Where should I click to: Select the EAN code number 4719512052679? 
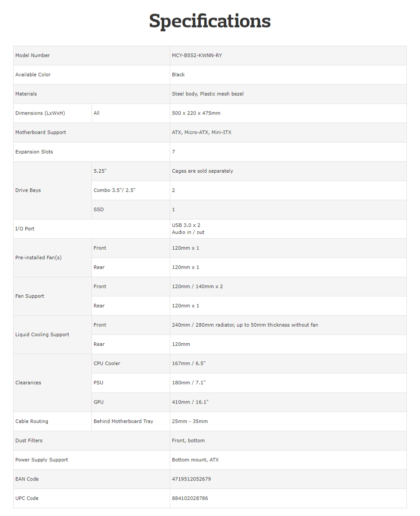click(x=191, y=479)
